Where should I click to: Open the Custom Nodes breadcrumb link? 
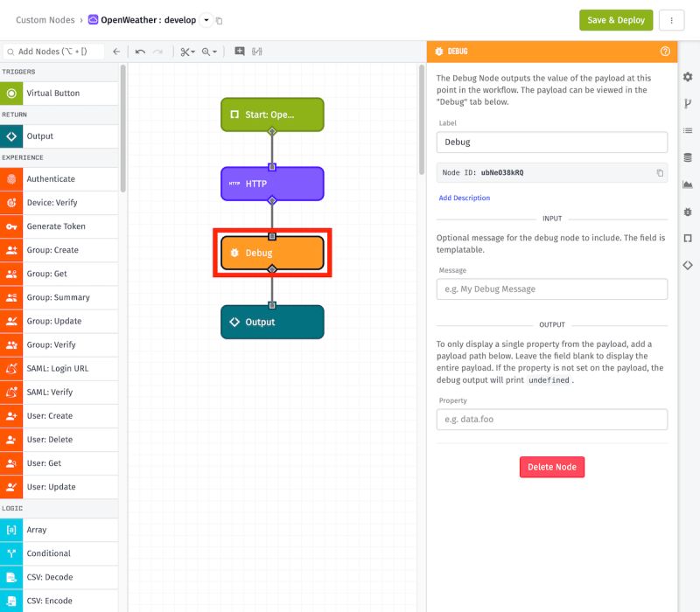click(45, 19)
